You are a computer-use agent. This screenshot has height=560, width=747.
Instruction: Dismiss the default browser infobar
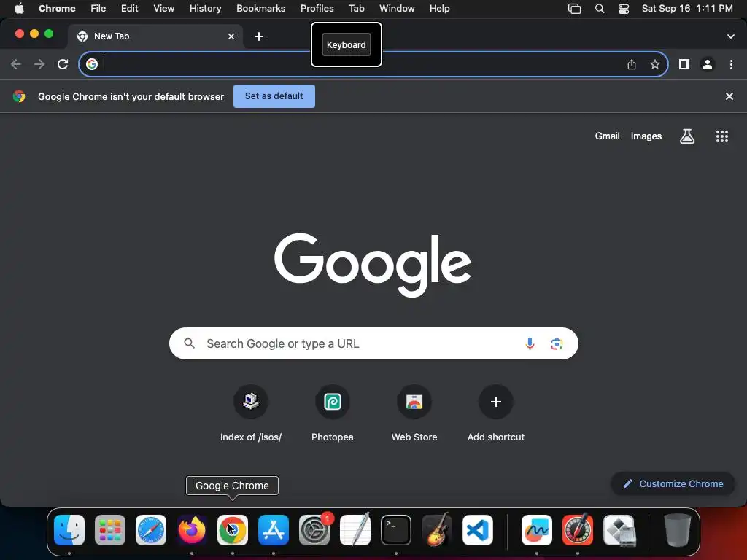pyautogui.click(x=729, y=96)
